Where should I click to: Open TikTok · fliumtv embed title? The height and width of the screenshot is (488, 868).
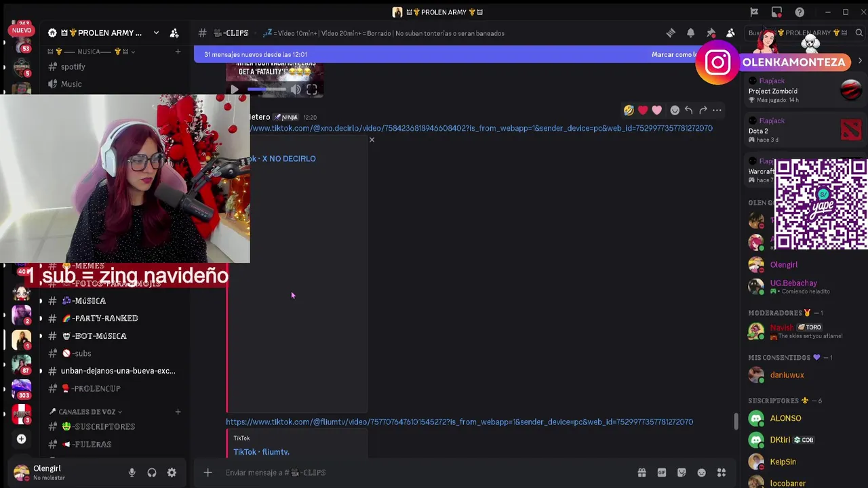(x=261, y=451)
